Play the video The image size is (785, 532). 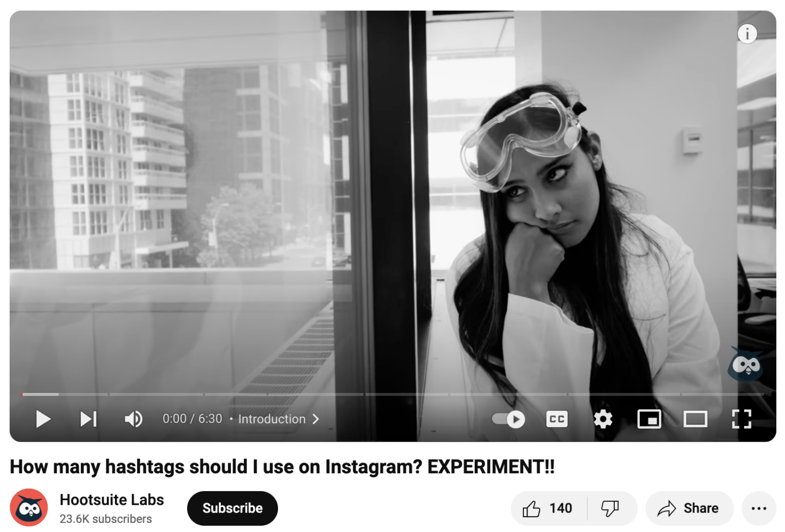coord(43,419)
